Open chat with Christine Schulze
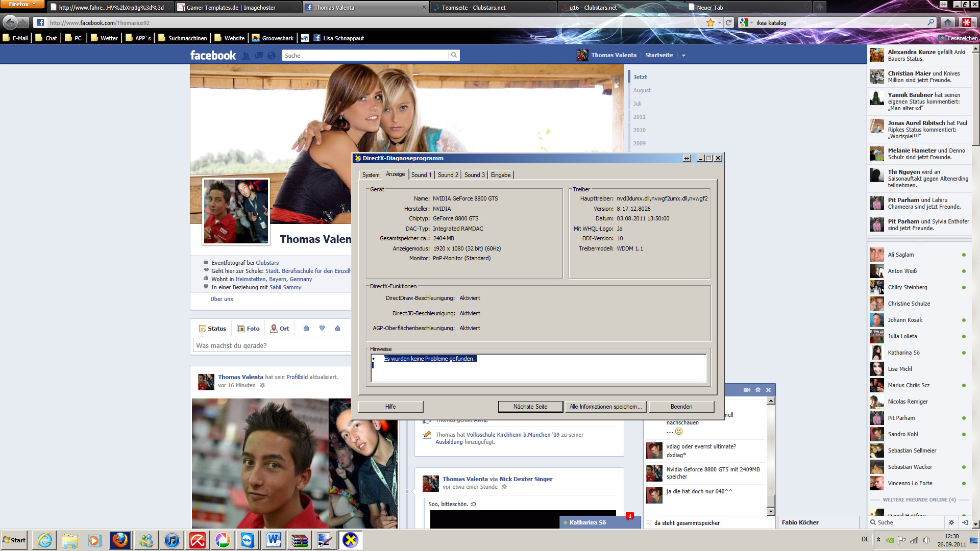This screenshot has height=551, width=980. (918, 304)
